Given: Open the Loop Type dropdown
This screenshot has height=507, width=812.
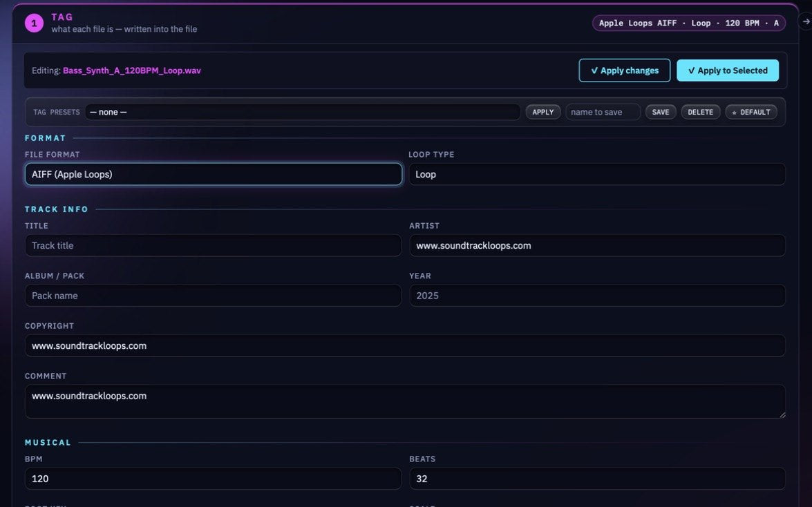Looking at the screenshot, I should point(597,174).
